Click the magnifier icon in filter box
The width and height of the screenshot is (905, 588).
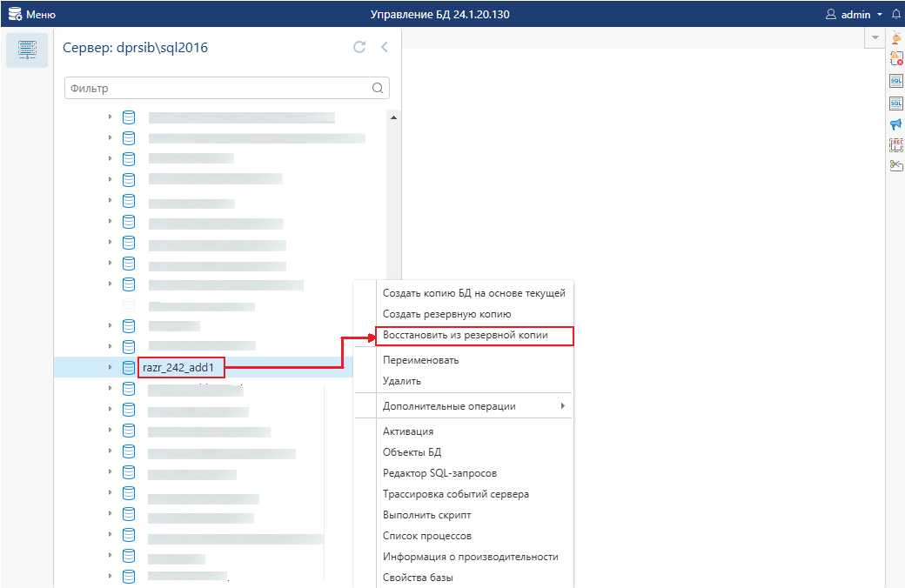[x=378, y=88]
